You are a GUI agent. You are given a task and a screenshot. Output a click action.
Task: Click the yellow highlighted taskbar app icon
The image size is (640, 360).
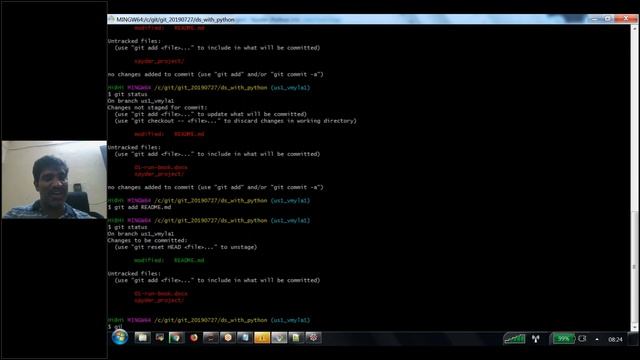[x=262, y=338]
